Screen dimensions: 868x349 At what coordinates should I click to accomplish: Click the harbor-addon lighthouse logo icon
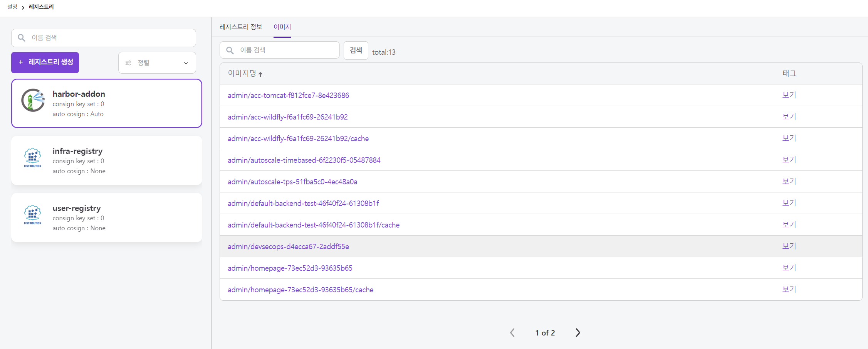(33, 100)
